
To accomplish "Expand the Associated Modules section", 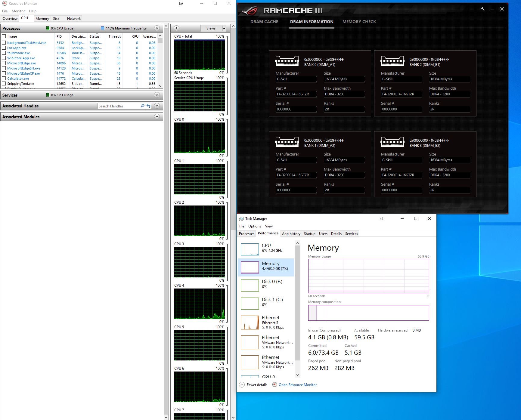I will pos(157,117).
